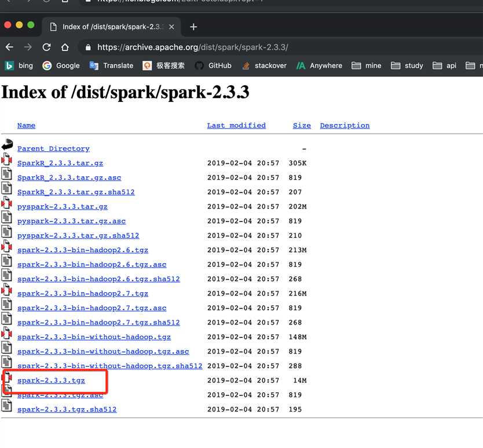
Task: Click the archive icon beside spark-2.3.3-bin-without-hadoop.tgz
Action: point(7,333)
